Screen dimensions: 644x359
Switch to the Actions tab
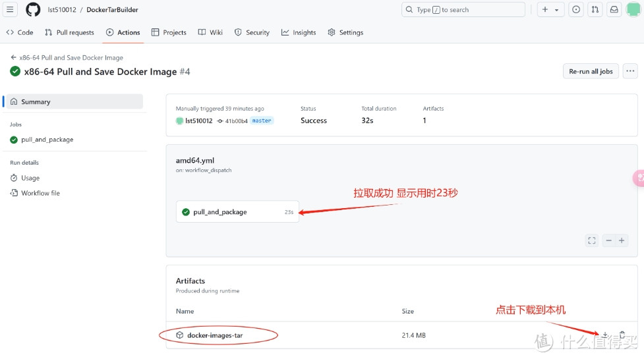(x=123, y=32)
